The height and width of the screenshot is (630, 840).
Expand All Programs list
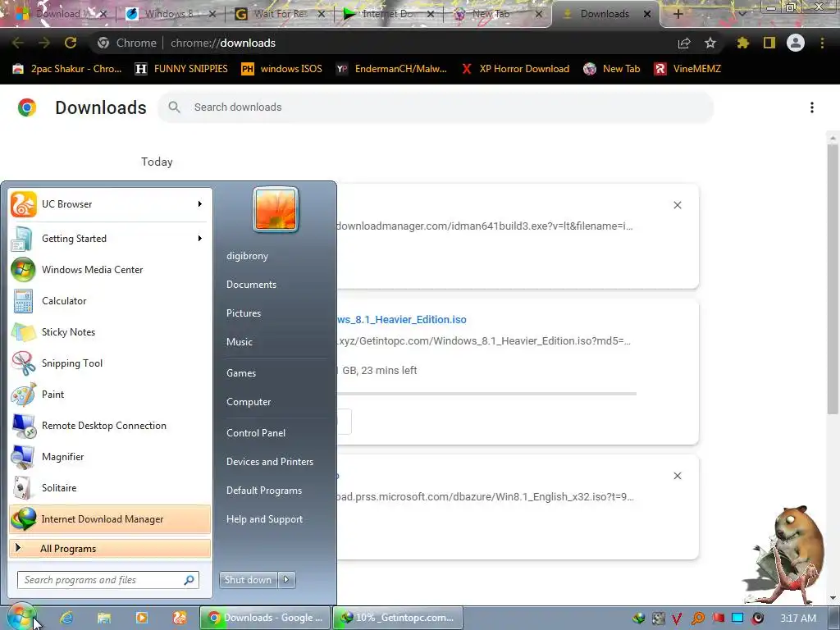coord(110,548)
